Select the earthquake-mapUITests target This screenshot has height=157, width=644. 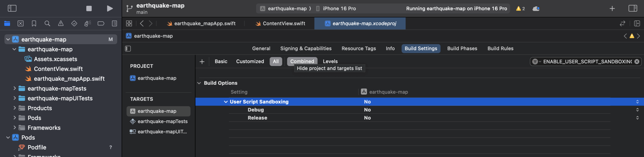tap(158, 132)
